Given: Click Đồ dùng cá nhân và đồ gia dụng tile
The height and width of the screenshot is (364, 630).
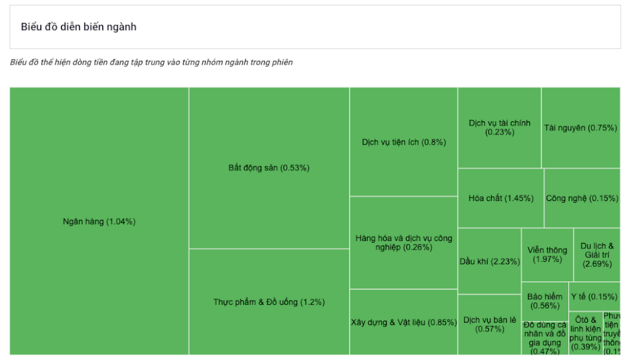Looking at the screenshot, I should pyautogui.click(x=545, y=338).
